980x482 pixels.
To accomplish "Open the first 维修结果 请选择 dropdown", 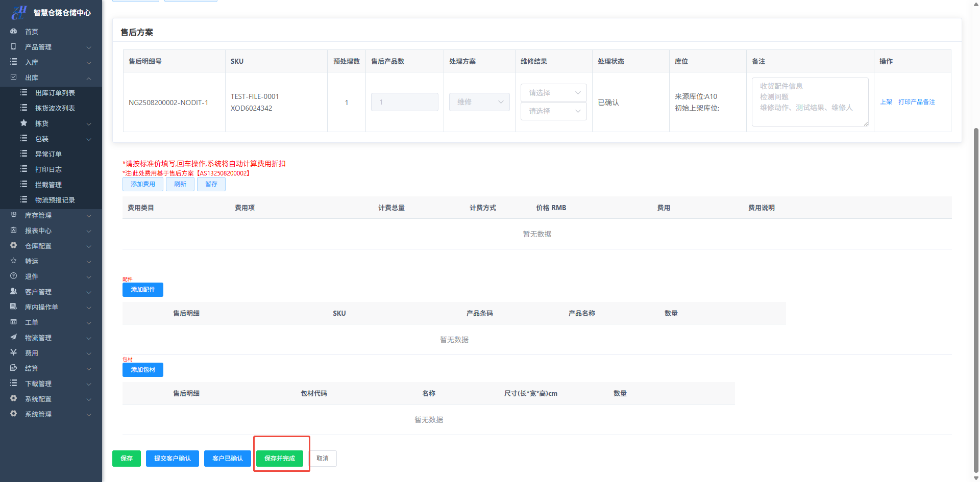I will coord(553,93).
